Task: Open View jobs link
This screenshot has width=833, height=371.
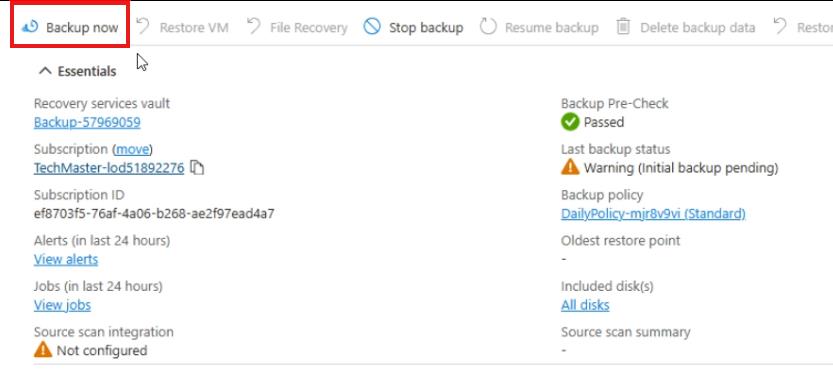Action: (62, 305)
